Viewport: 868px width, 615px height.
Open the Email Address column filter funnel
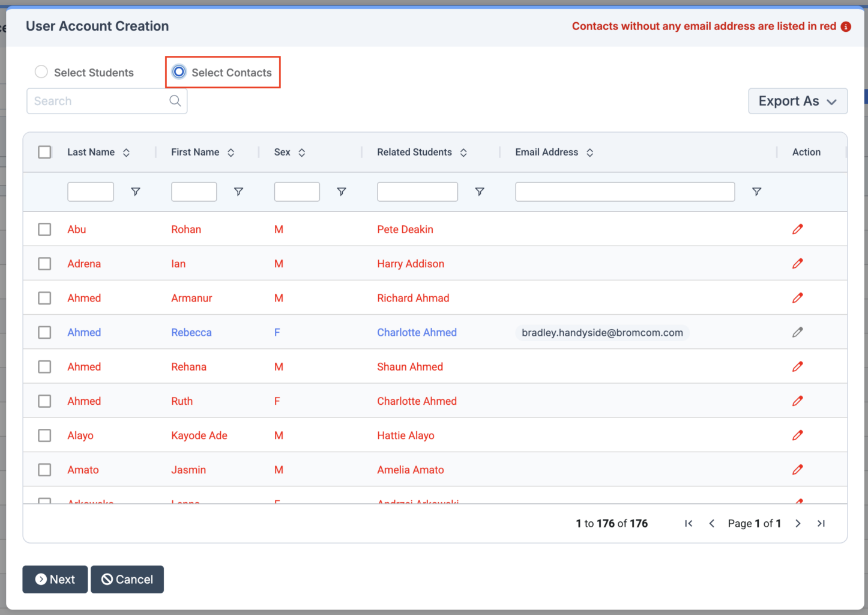click(x=756, y=191)
